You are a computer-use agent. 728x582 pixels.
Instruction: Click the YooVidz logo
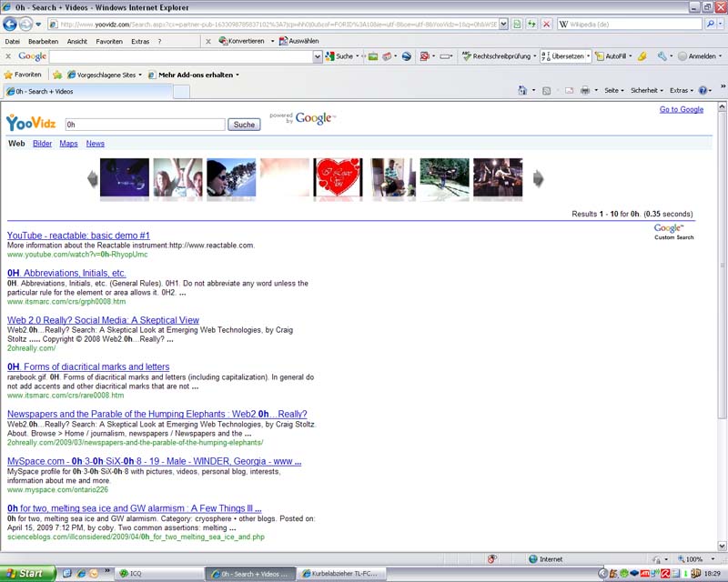tap(31, 123)
